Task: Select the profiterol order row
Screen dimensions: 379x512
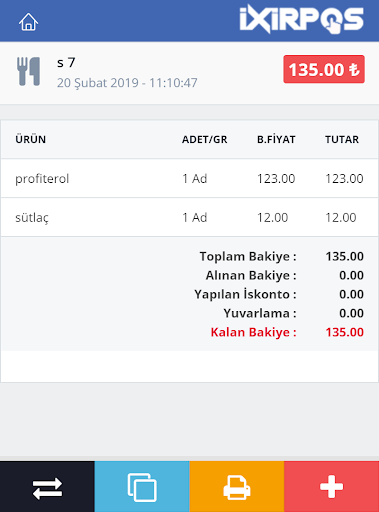Action: pos(189,179)
